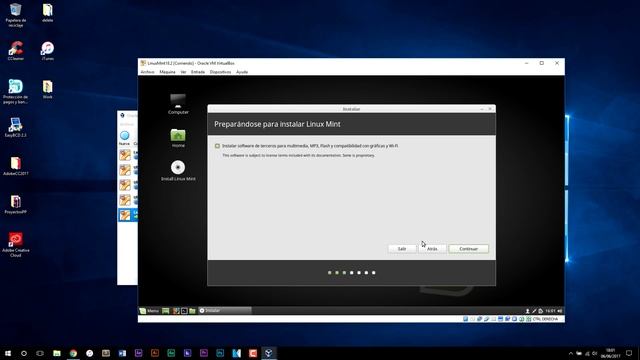Open the Windows notification center icon
Screen dimensions: 640x360
629,353
